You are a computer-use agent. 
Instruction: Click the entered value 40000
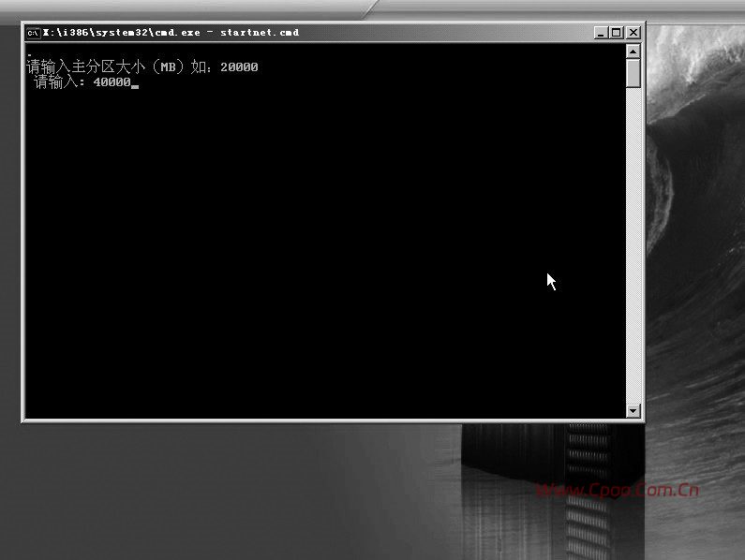[x=112, y=82]
